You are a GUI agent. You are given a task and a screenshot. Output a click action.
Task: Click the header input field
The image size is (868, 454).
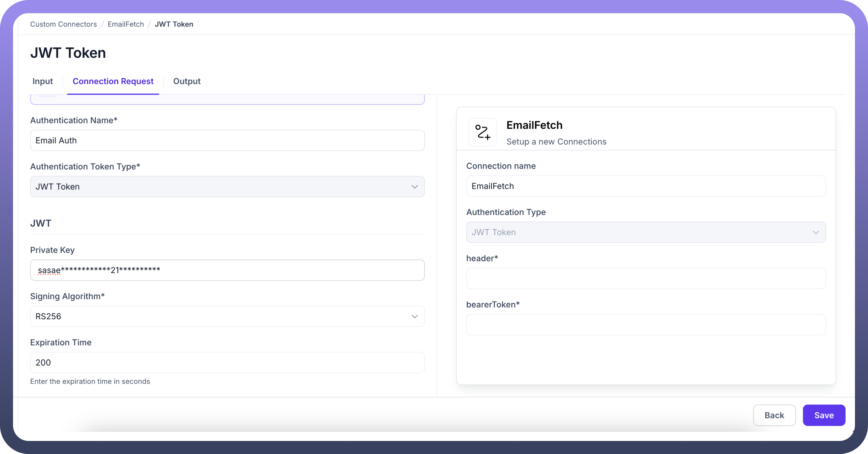[645, 279]
